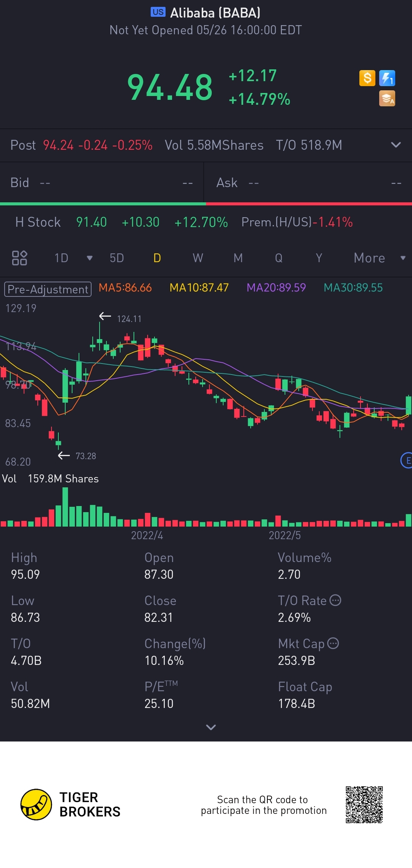Image resolution: width=412 pixels, height=868 pixels.
Task: Tap the US market flag badge
Action: 158,12
